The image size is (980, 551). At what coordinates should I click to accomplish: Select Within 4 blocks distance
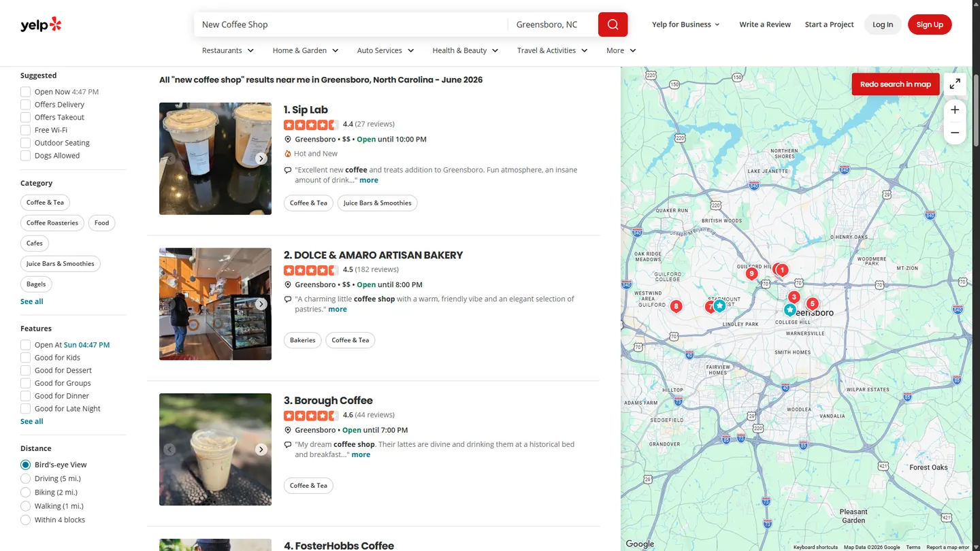click(x=25, y=520)
